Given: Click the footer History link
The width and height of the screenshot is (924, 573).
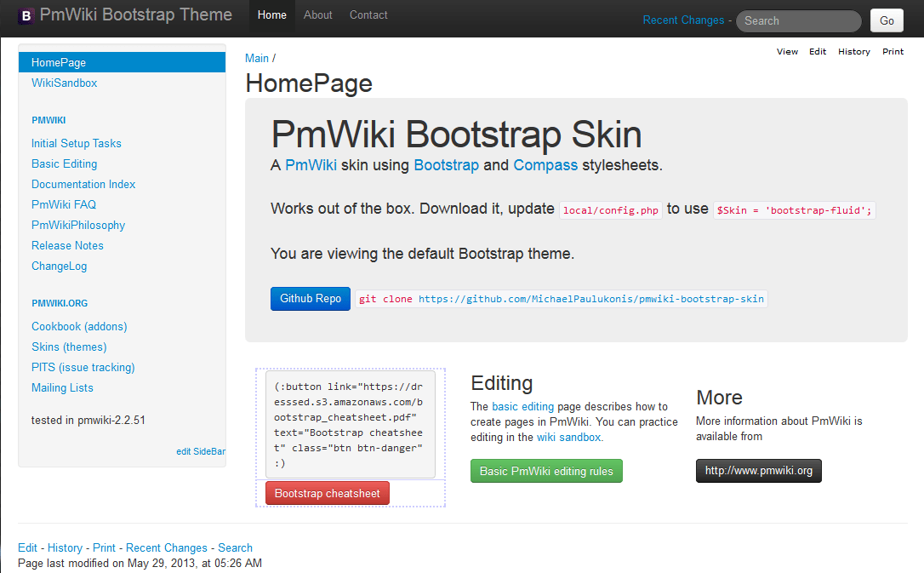Looking at the screenshot, I should coord(65,547).
